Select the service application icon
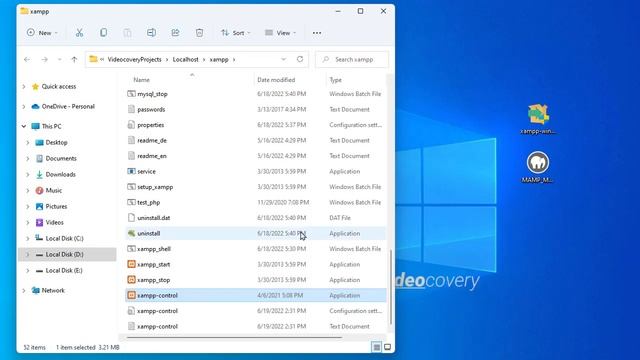This screenshot has height=360, width=640. point(131,171)
